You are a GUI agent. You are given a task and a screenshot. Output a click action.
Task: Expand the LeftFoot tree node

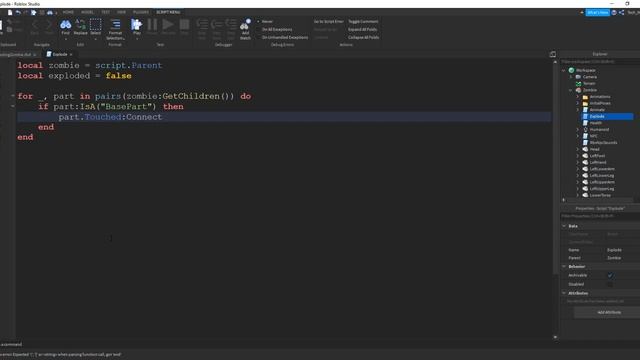(x=578, y=156)
